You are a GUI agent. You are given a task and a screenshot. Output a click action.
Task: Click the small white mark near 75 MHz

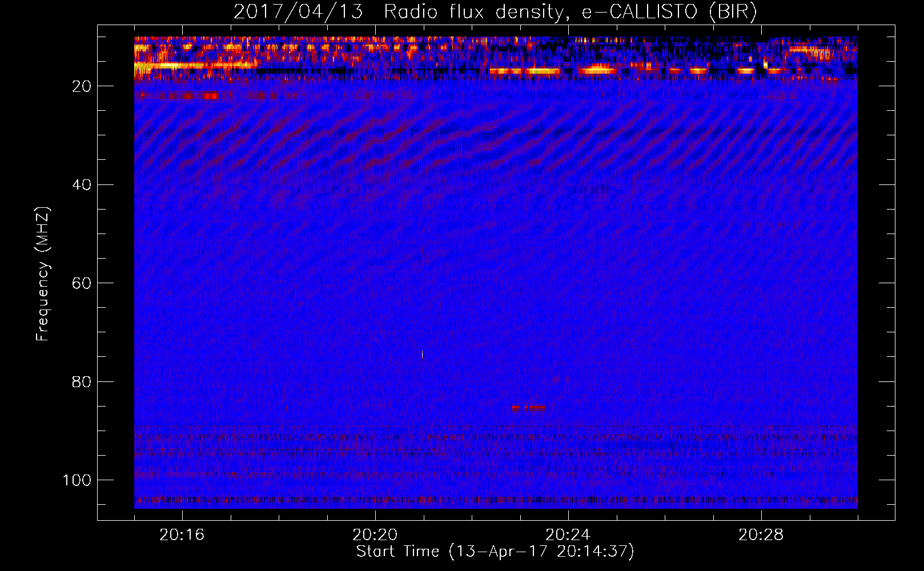422,355
